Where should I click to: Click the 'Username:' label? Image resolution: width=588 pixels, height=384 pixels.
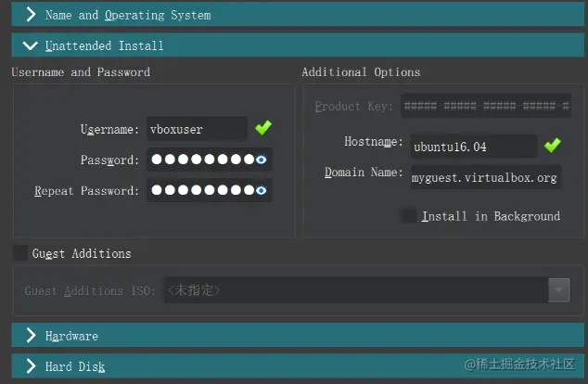(109, 129)
